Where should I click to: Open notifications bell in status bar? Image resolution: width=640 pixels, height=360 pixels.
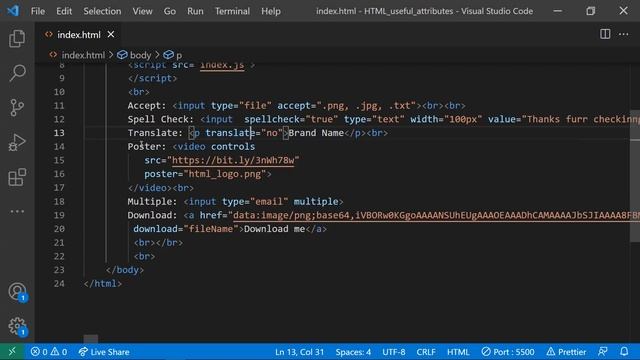[624, 352]
